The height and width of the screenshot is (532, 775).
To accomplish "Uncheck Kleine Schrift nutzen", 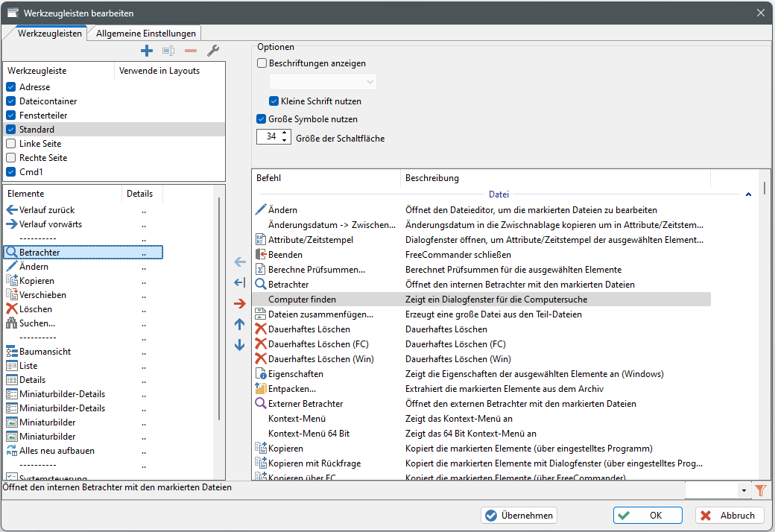I will (274, 101).
